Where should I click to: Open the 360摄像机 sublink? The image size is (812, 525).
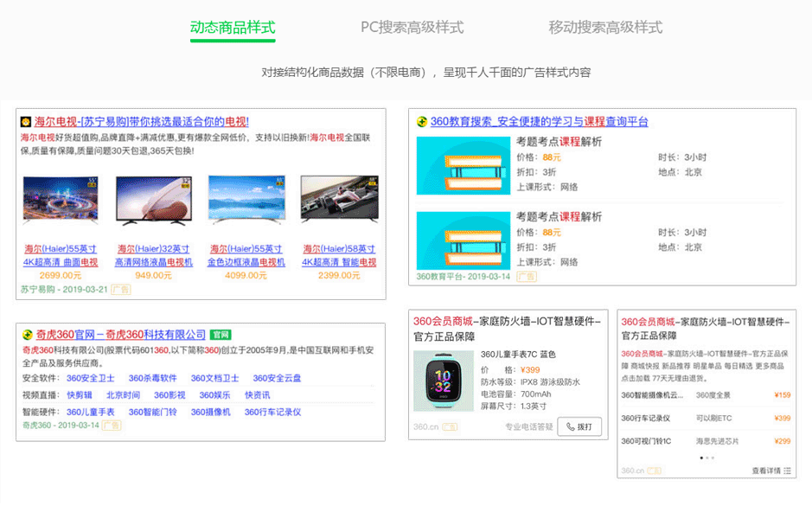[211, 413]
